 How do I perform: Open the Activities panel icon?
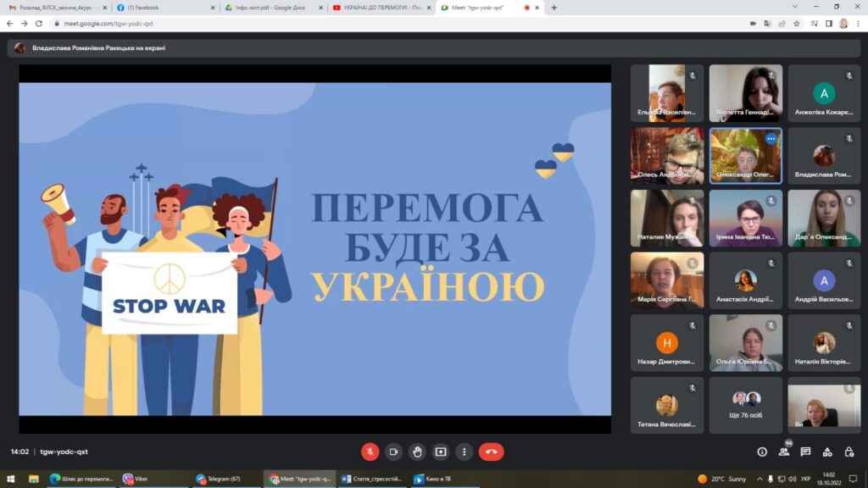pyautogui.click(x=827, y=452)
